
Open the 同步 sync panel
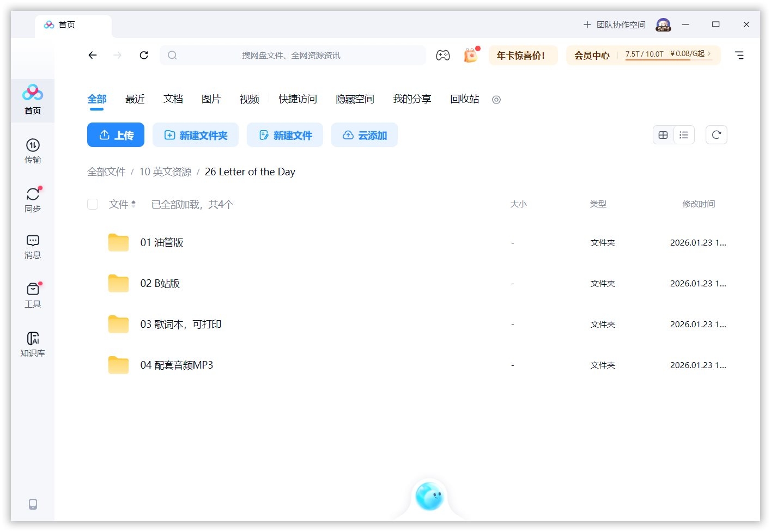point(33,199)
